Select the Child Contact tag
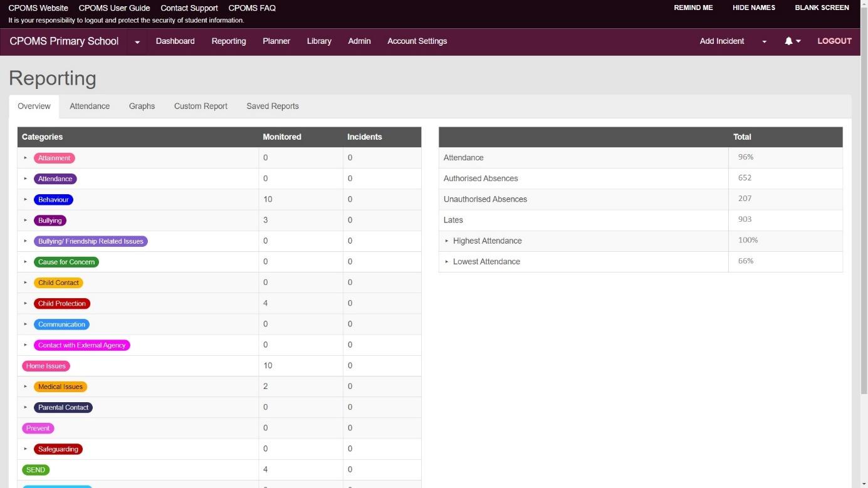The height and width of the screenshot is (488, 868). (58, 283)
